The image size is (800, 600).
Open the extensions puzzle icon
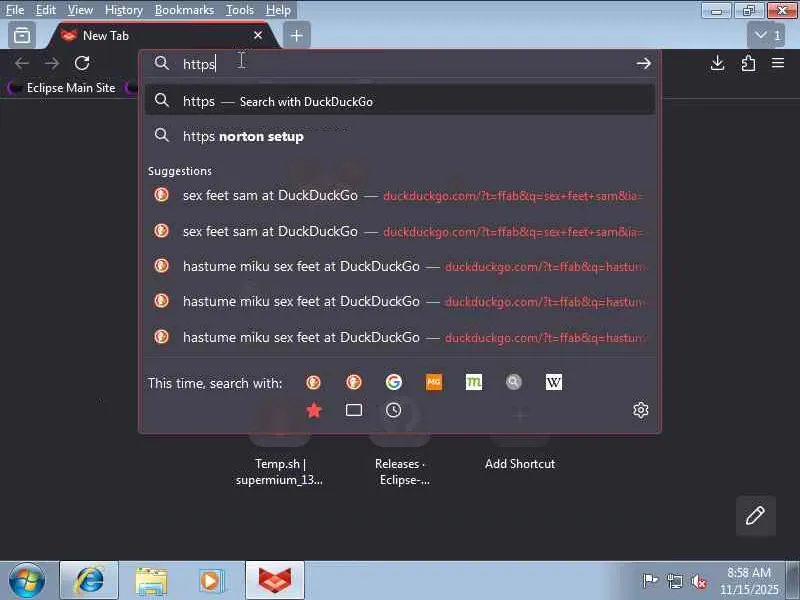point(748,63)
